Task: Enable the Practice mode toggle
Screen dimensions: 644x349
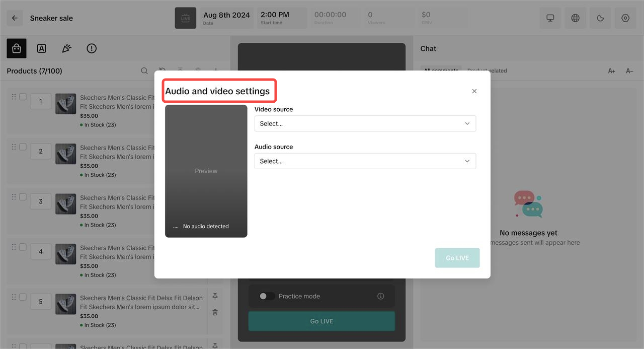Action: [267, 296]
